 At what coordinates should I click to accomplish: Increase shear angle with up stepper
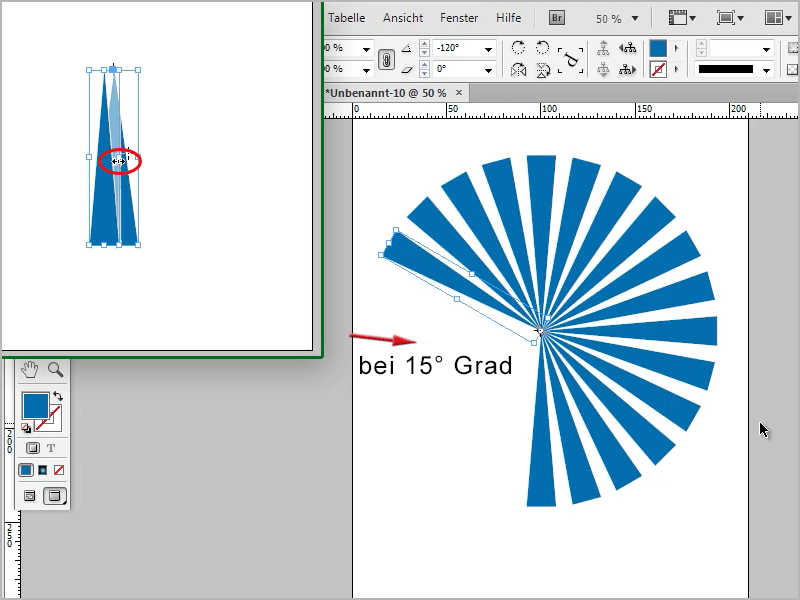pyautogui.click(x=424, y=65)
